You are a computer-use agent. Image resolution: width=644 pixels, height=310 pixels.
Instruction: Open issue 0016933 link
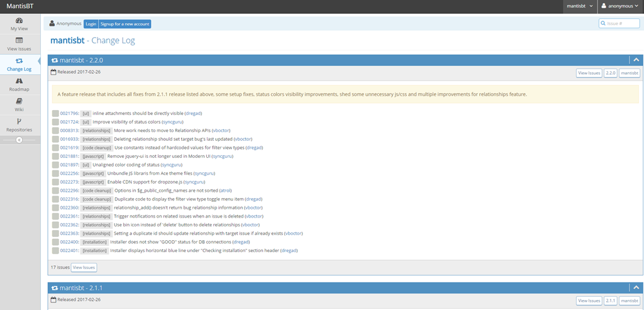pos(69,139)
